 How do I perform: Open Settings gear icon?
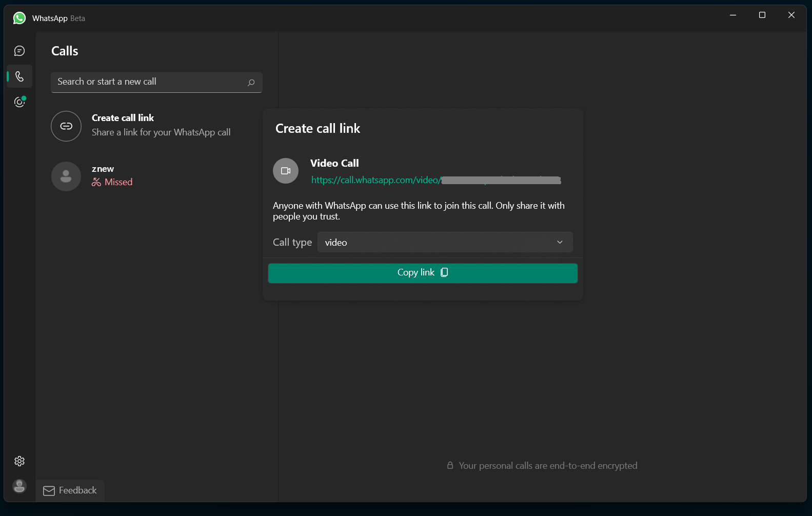(19, 461)
